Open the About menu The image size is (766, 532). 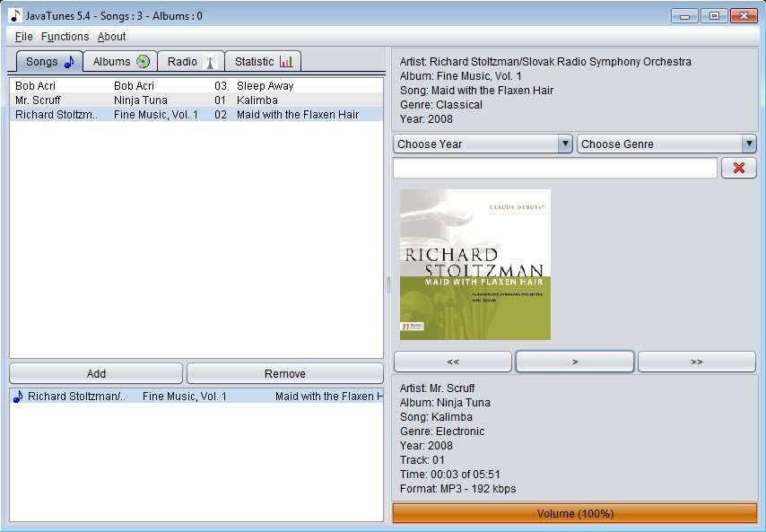pos(111,37)
